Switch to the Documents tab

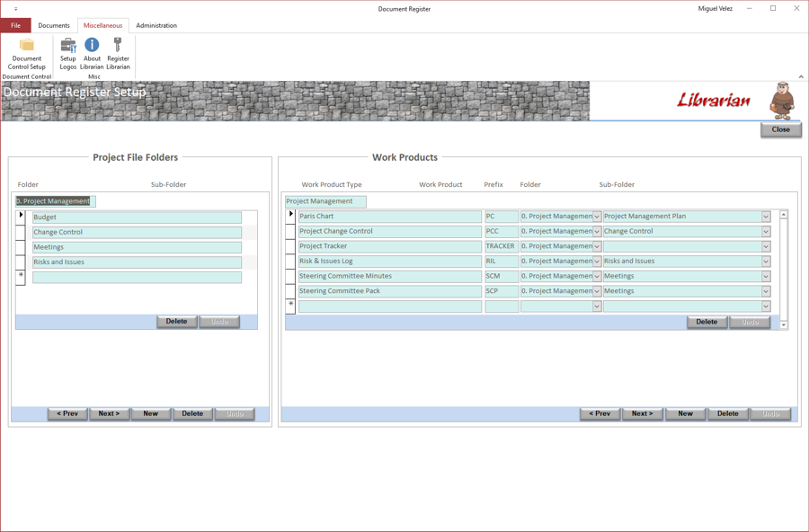tap(54, 25)
